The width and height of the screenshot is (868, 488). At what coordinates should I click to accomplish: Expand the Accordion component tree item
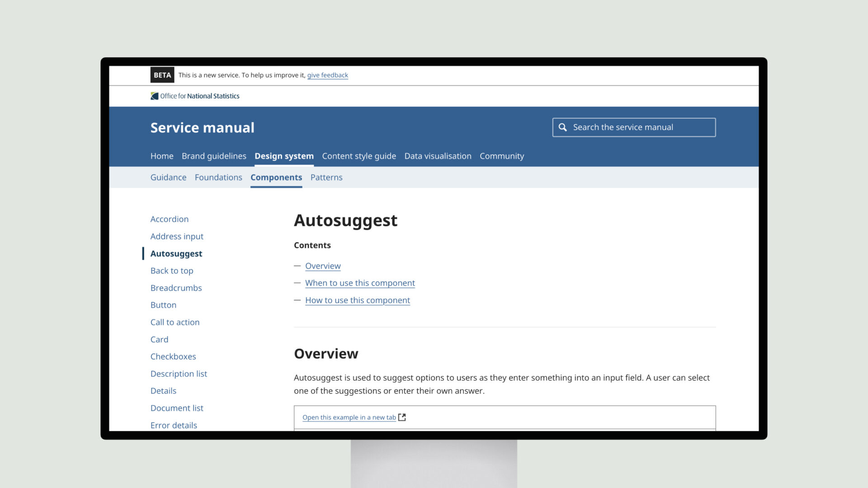pyautogui.click(x=170, y=219)
